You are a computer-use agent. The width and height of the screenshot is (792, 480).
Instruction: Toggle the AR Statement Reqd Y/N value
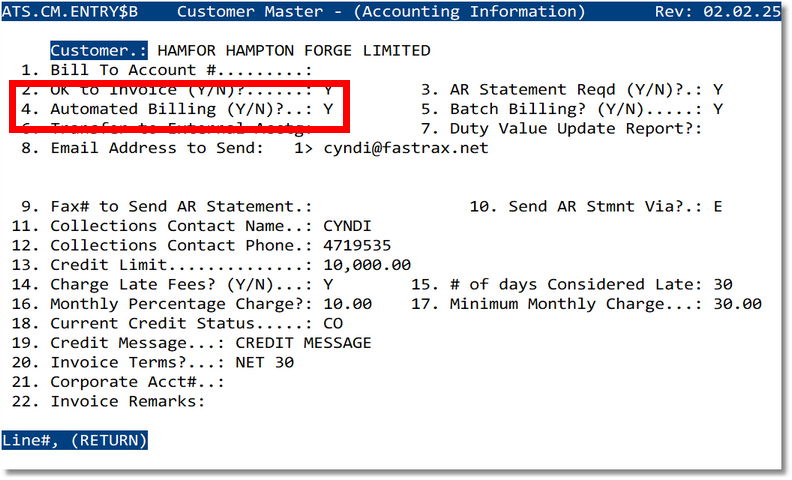coord(718,89)
